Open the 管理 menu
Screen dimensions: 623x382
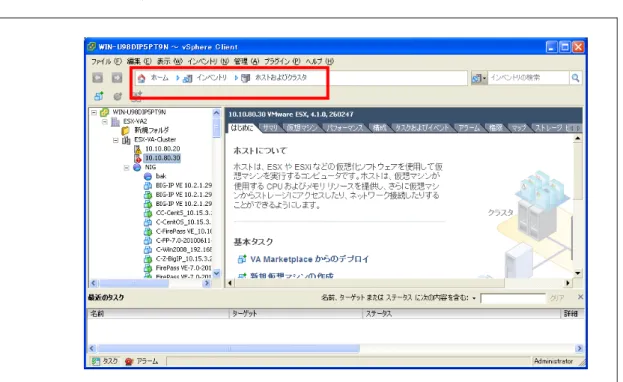point(246,62)
